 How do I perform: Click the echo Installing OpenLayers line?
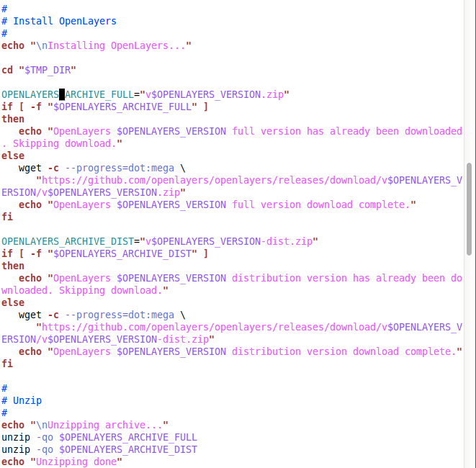coord(96,46)
